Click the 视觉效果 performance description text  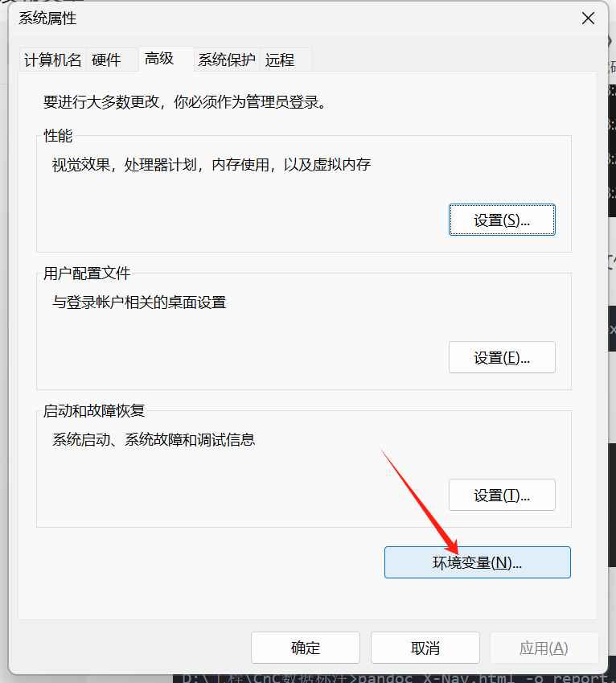pos(211,165)
